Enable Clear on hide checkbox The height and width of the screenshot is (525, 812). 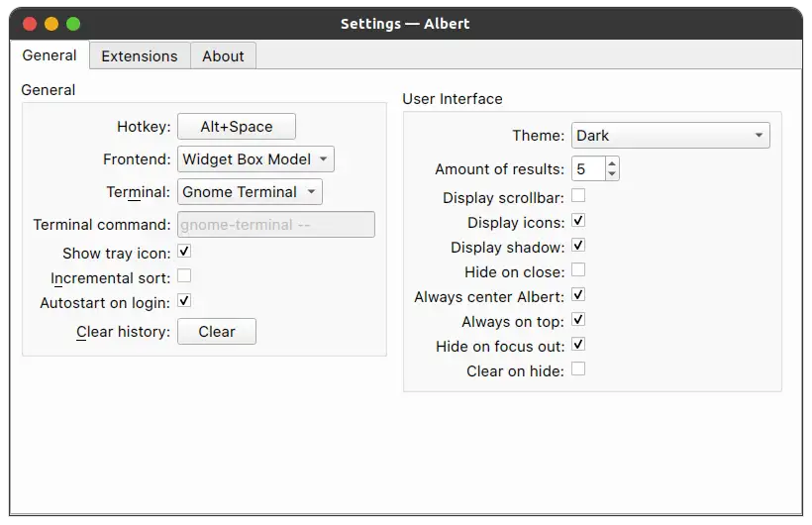click(578, 369)
